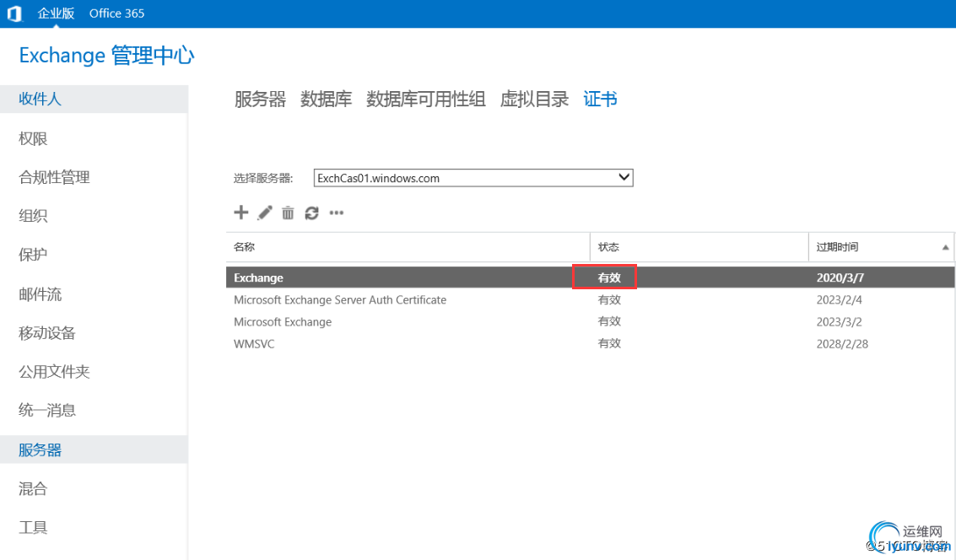
Task: Add a new certificate with plus icon
Action: [x=240, y=212]
